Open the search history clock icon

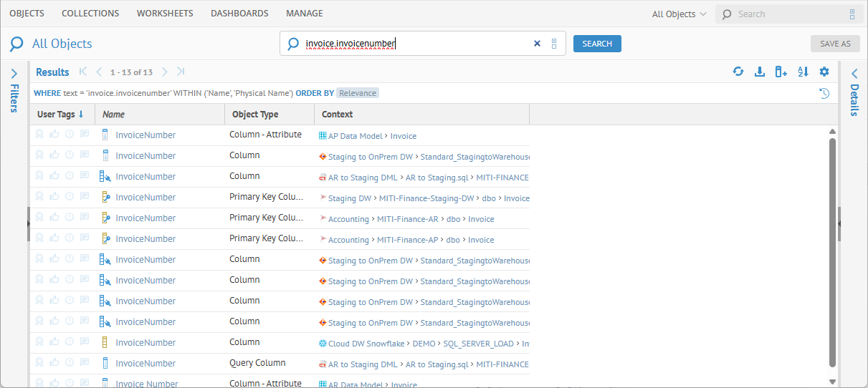tap(824, 93)
